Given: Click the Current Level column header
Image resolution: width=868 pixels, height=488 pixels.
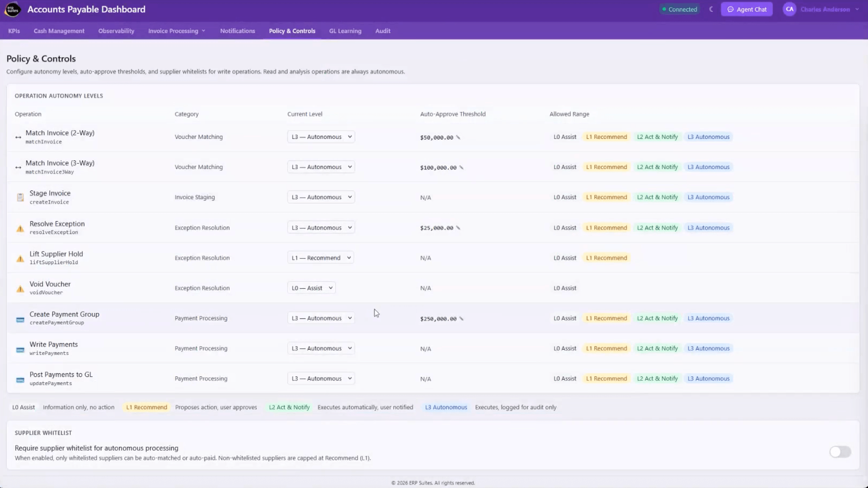Looking at the screenshot, I should pos(305,114).
